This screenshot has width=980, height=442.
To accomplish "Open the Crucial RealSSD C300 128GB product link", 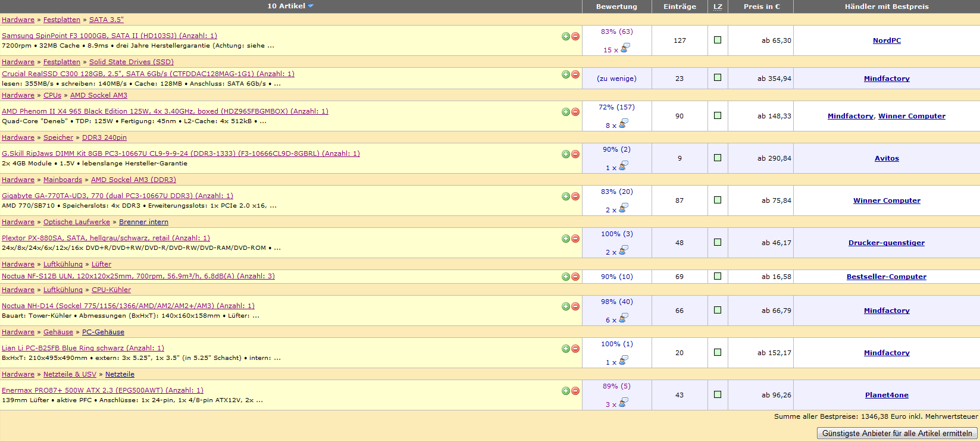I will 148,74.
